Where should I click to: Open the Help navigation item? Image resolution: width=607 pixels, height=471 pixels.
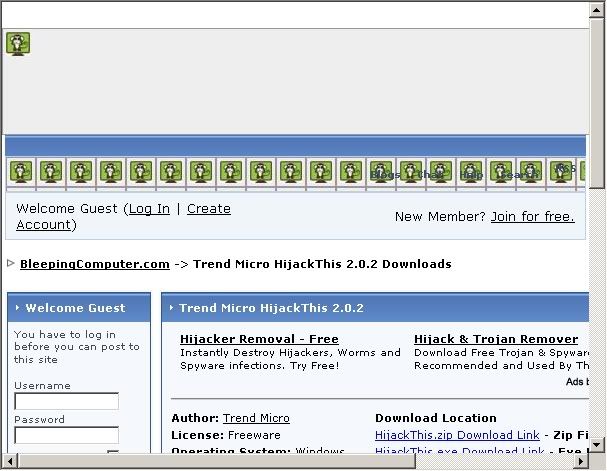[471, 175]
